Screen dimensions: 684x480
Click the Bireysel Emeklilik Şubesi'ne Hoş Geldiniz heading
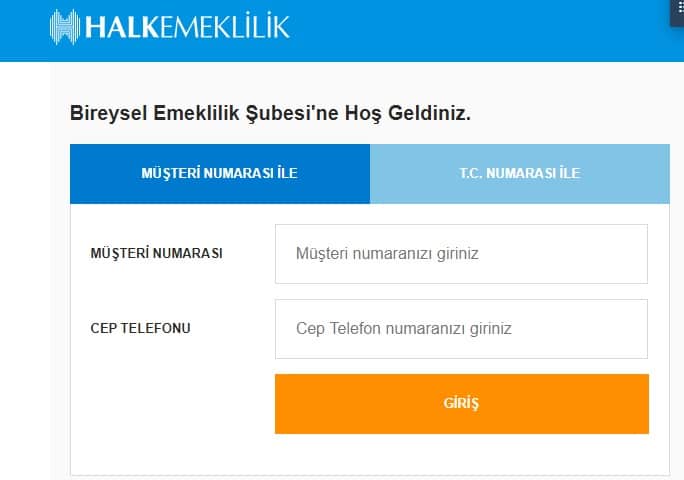(x=270, y=113)
